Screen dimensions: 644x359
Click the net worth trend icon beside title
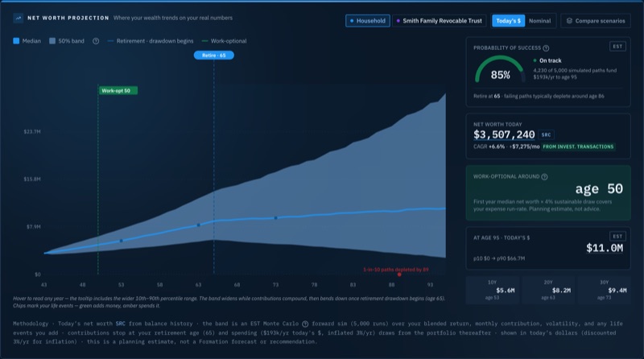click(x=18, y=18)
